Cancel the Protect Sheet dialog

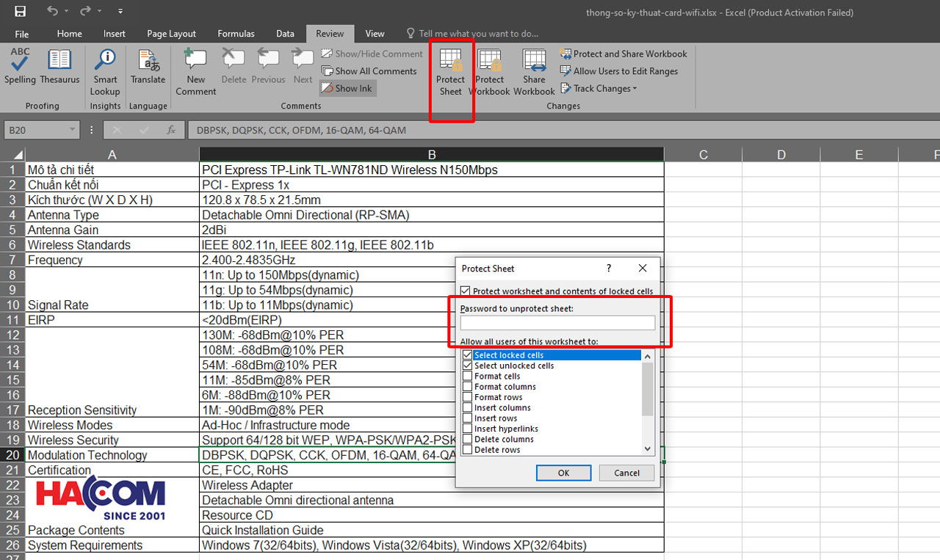tap(626, 473)
